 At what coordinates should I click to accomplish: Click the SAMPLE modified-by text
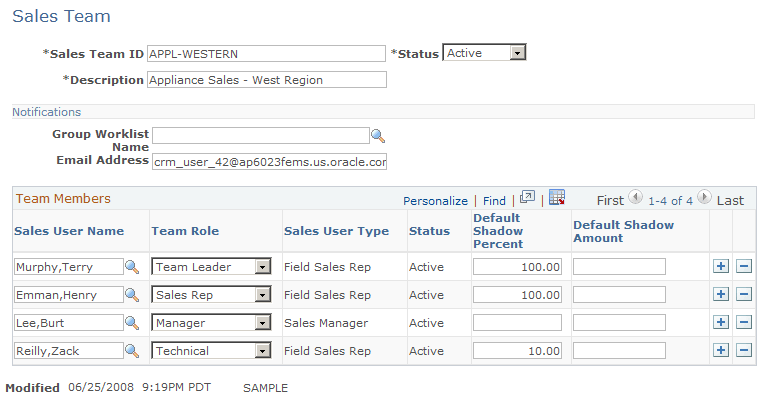pos(266,388)
